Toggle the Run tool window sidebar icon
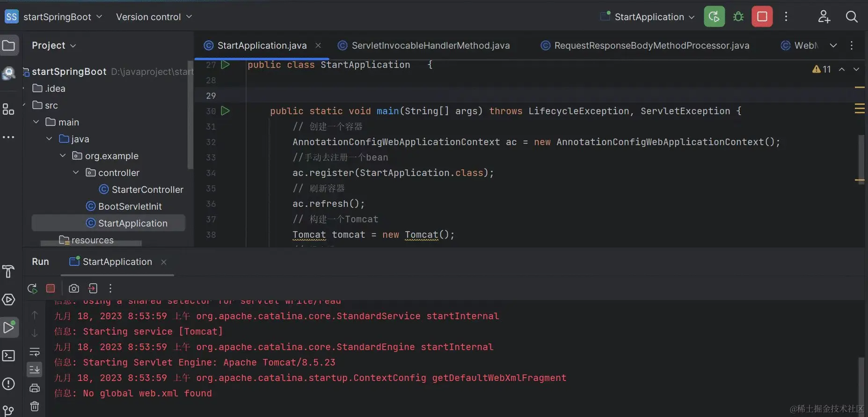Viewport: 868px width, 417px height. click(x=9, y=328)
